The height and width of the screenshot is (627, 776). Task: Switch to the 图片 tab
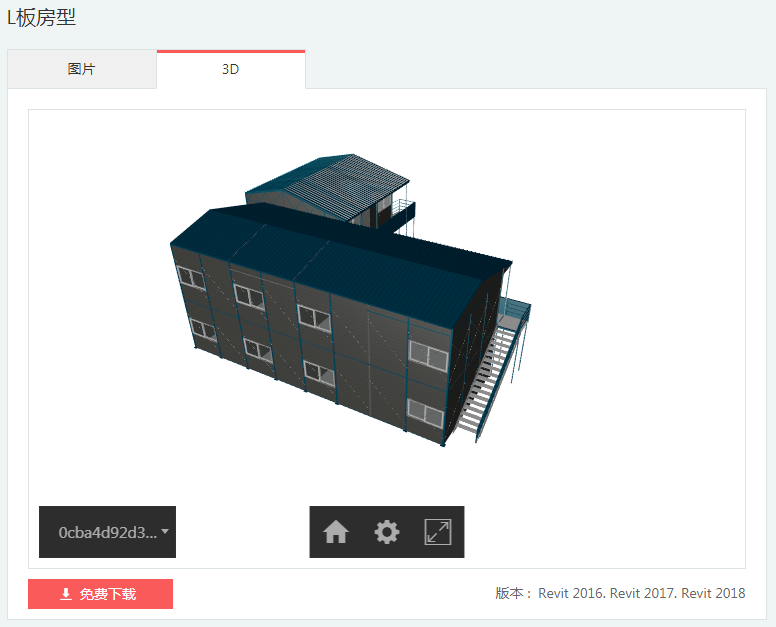point(82,70)
